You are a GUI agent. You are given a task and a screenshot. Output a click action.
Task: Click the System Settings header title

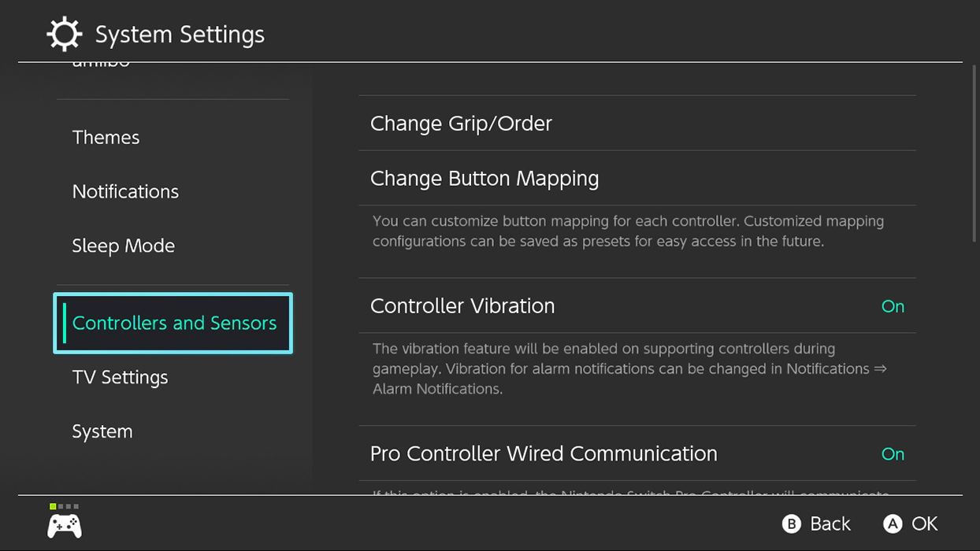pos(180,35)
